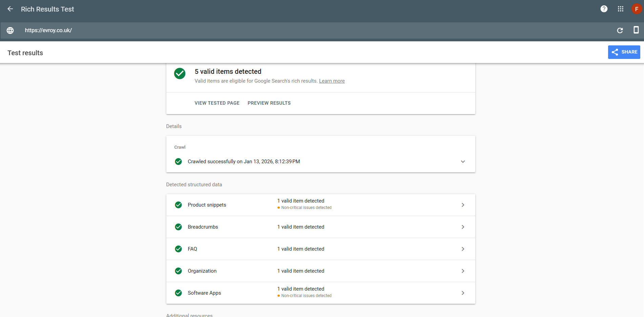Open the Software Apps details
Screen dimensions: 644x317
pos(463,293)
